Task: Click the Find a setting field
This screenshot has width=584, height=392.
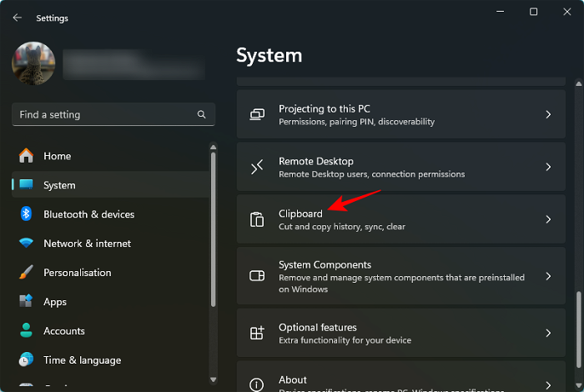Action: [104, 114]
